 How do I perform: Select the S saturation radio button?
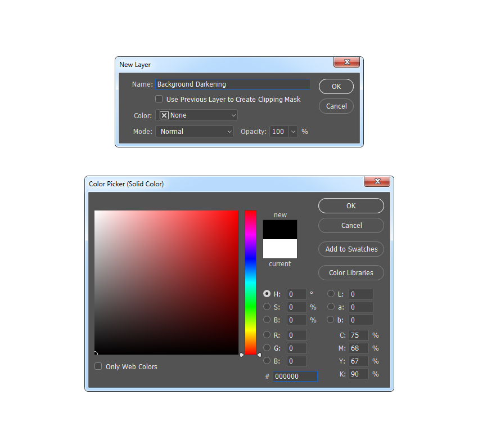(x=267, y=306)
